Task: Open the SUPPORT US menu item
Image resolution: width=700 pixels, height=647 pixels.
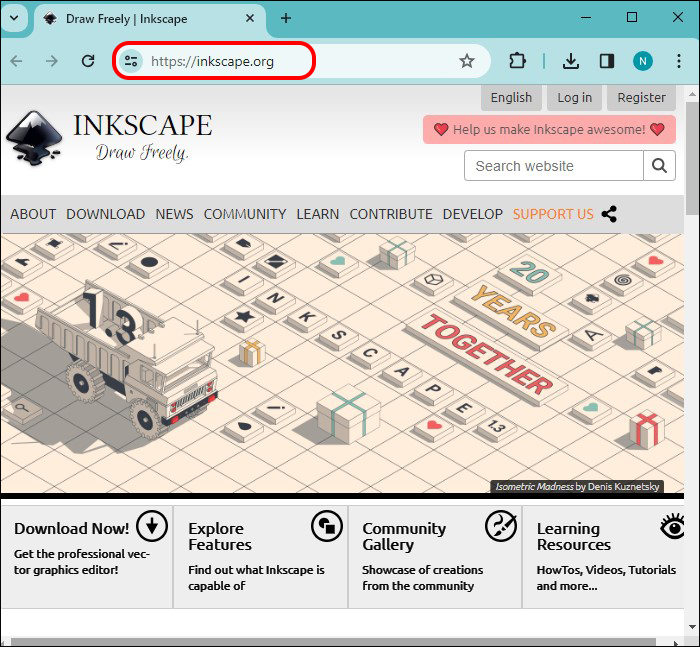Action: click(x=553, y=214)
